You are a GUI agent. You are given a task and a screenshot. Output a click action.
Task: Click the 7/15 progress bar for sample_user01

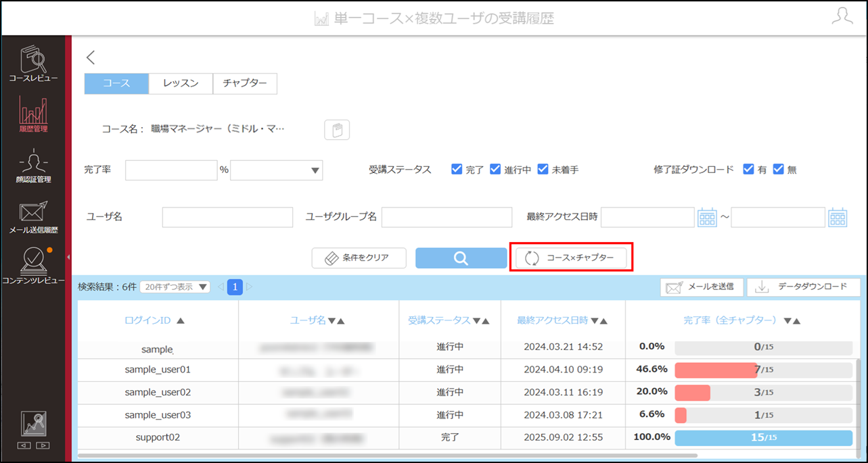pos(764,370)
